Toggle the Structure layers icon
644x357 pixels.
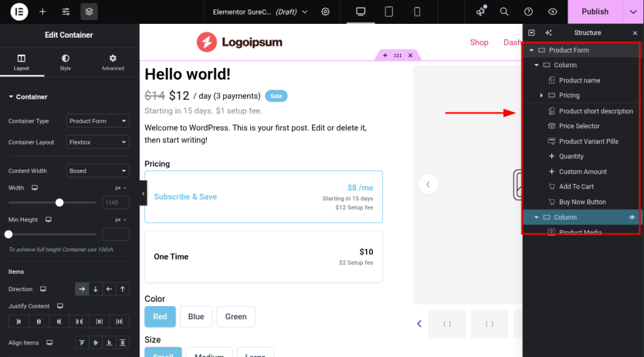(x=89, y=11)
